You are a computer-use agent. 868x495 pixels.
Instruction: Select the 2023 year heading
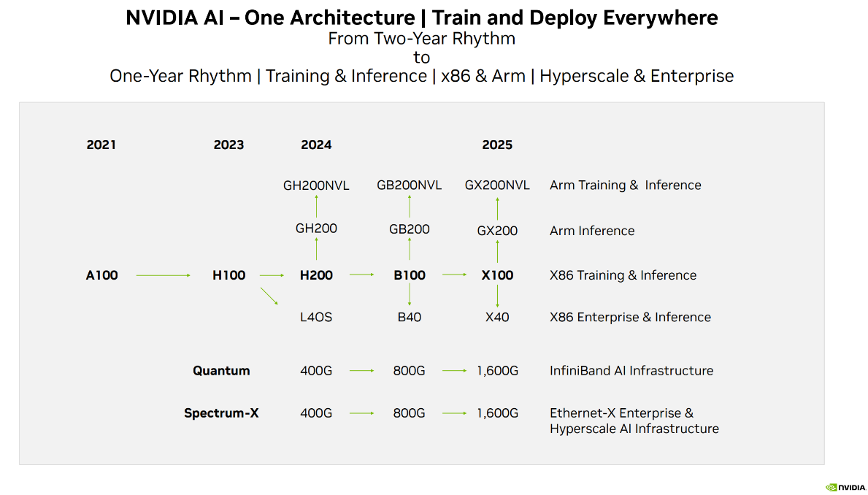228,145
